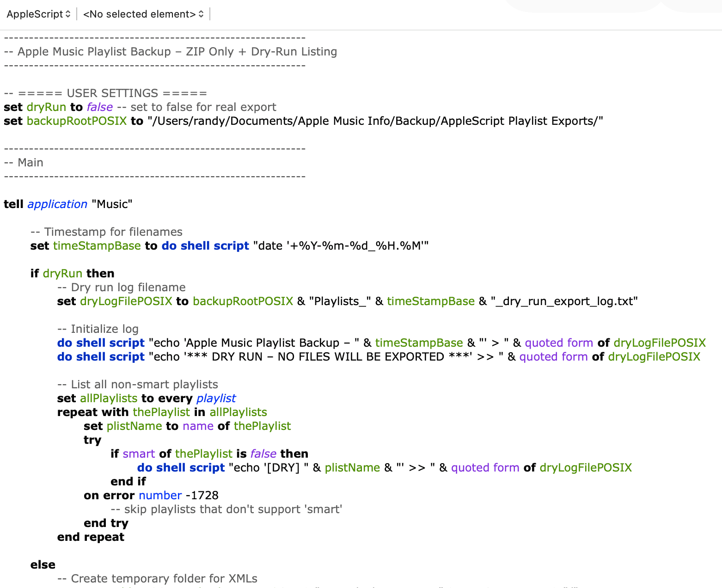This screenshot has height=588, width=722.
Task: Click the 'set allPlaylists to every playlist' line
Action: click(147, 398)
